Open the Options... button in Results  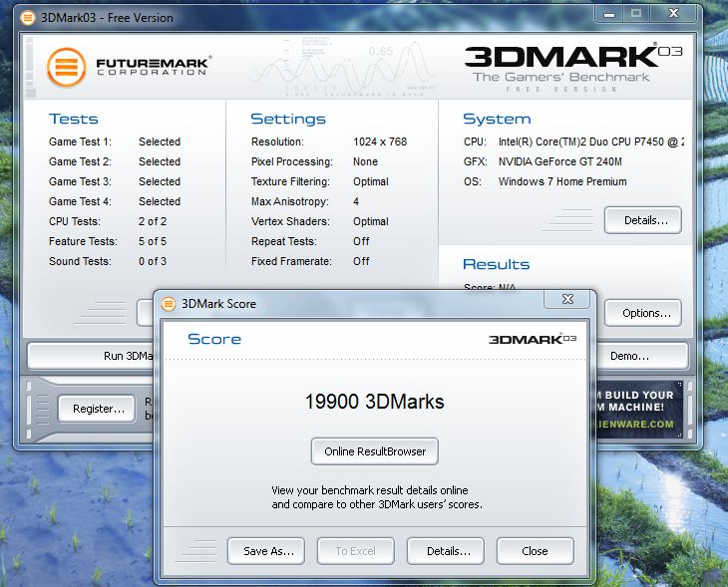643,313
